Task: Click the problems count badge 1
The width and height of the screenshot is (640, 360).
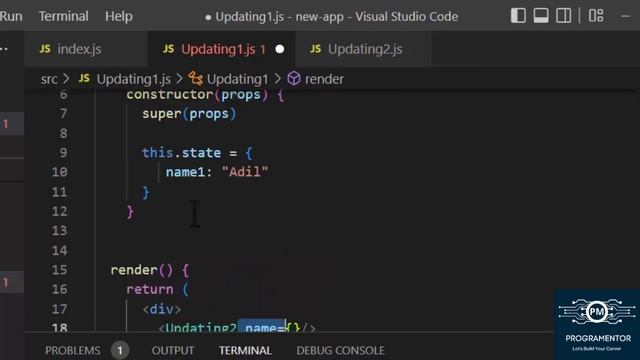Action: pos(120,350)
